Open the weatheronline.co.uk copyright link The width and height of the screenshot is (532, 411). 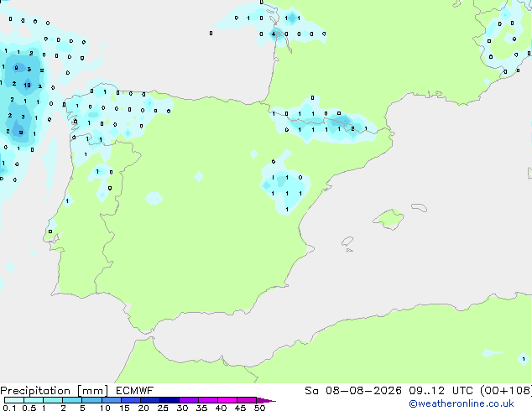pyautogui.click(x=462, y=403)
